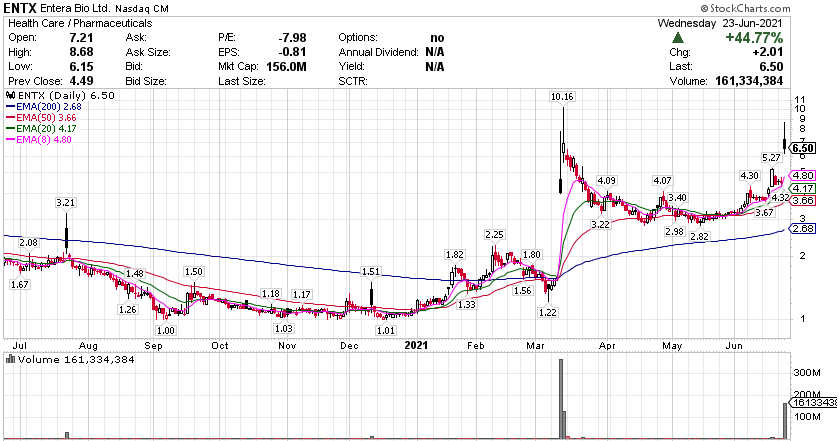Click the bar chart icon beside Volume
Screen dimensions: 840x441
tap(11, 359)
